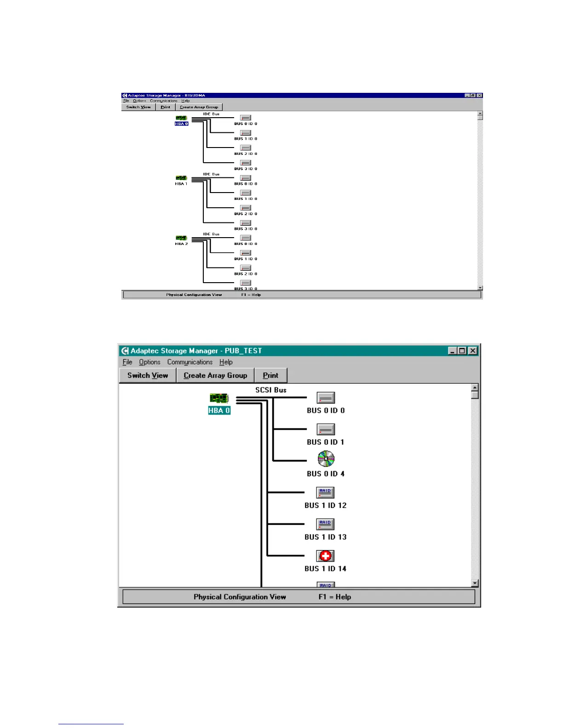Viewport: 563px width, 728px height.
Task: Click scroll-up arrow in PUB_TEST window
Action: point(475,387)
